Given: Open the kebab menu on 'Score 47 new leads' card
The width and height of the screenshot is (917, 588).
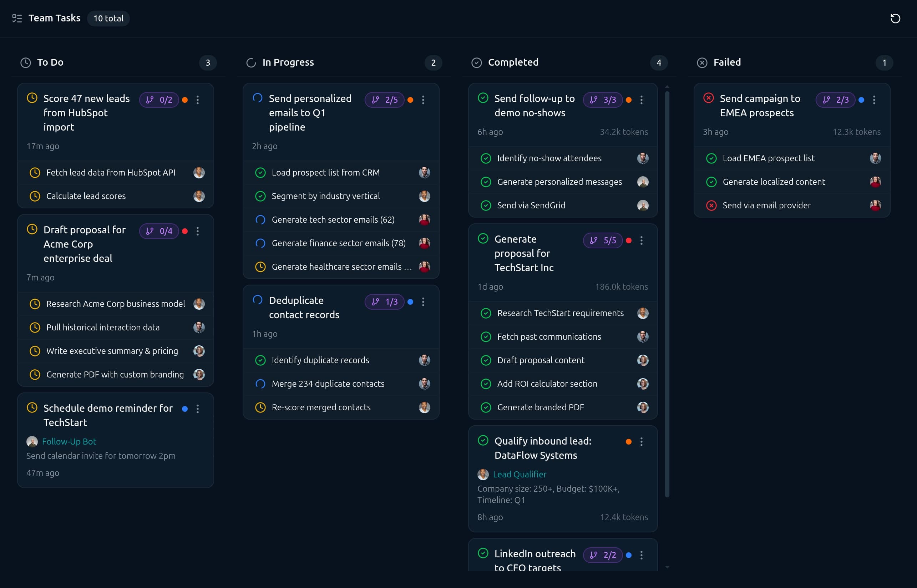Looking at the screenshot, I should coord(198,100).
